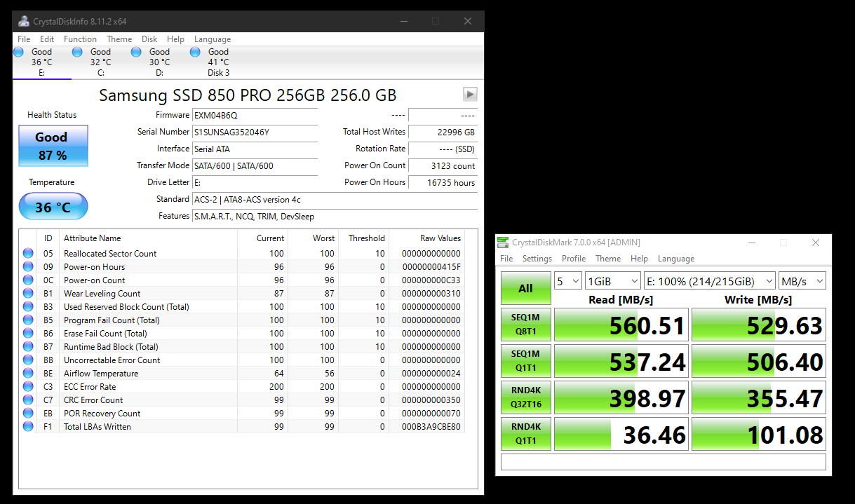Click the 36 °C temperature indicator
The width and height of the screenshot is (855, 504).
point(53,207)
